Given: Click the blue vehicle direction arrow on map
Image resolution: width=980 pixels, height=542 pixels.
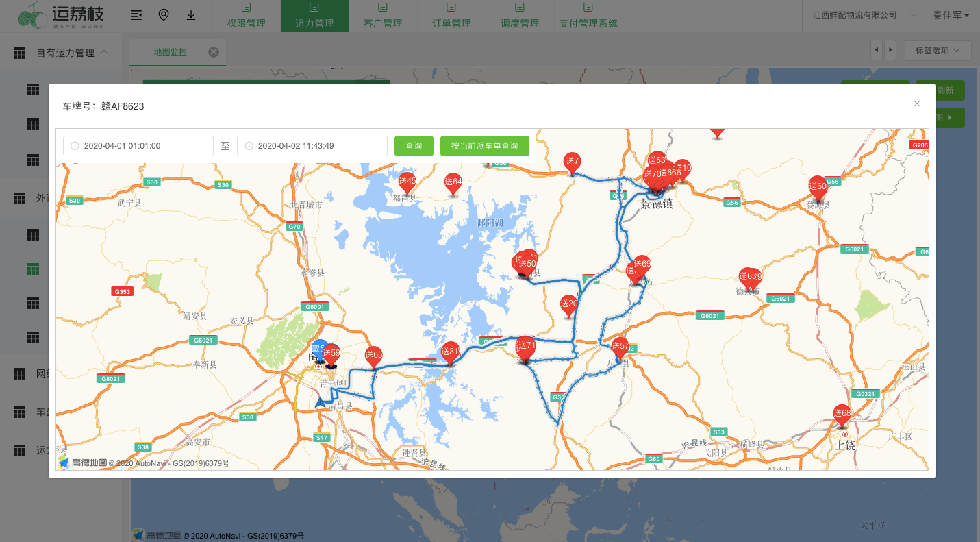Looking at the screenshot, I should click(321, 402).
